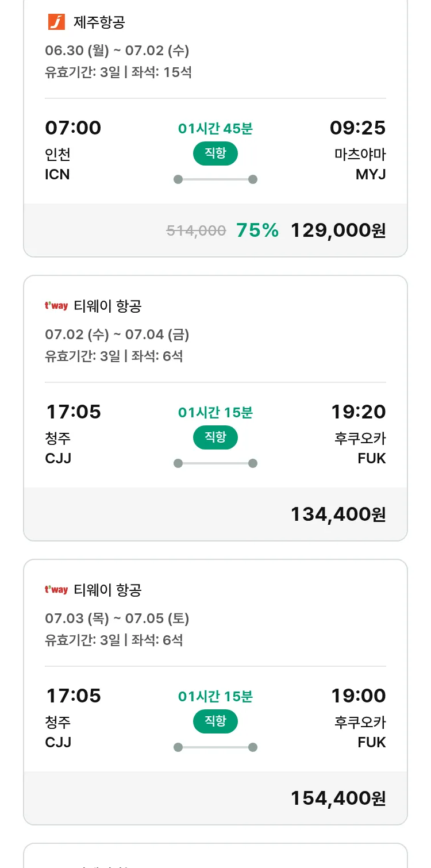The image size is (431, 868).
Task: Click the 마츠야마 MYJ arrival info
Action: 357,151
